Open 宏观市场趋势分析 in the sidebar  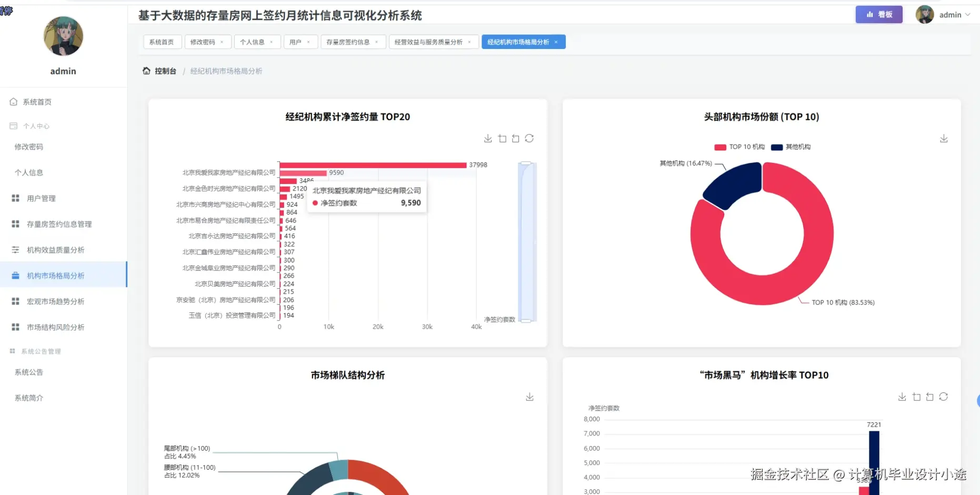tap(56, 301)
